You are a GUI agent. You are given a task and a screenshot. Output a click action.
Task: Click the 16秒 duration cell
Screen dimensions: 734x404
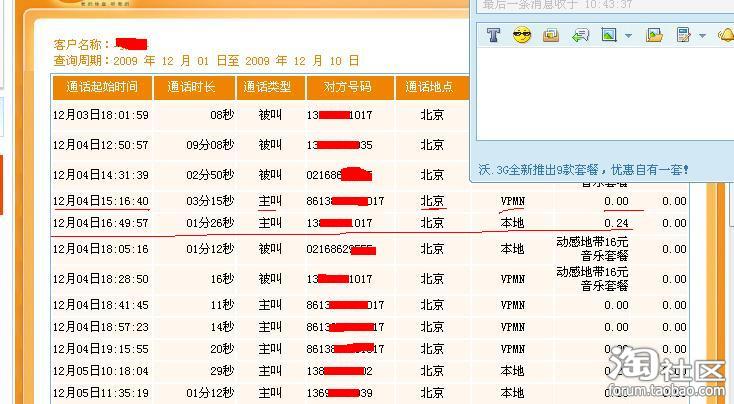click(x=222, y=279)
